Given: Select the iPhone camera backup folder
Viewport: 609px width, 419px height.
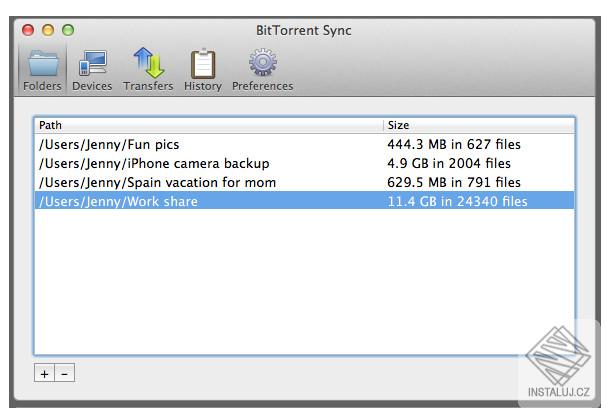Looking at the screenshot, I should click(x=153, y=163).
